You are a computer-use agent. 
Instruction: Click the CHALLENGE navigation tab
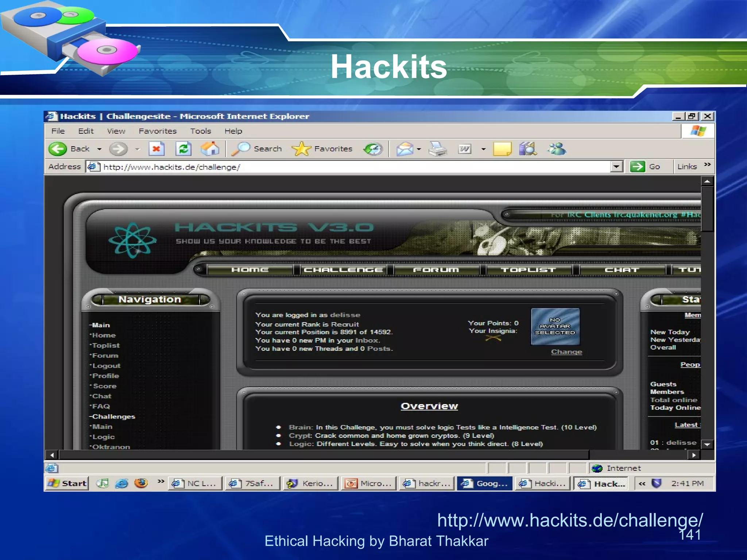(343, 270)
